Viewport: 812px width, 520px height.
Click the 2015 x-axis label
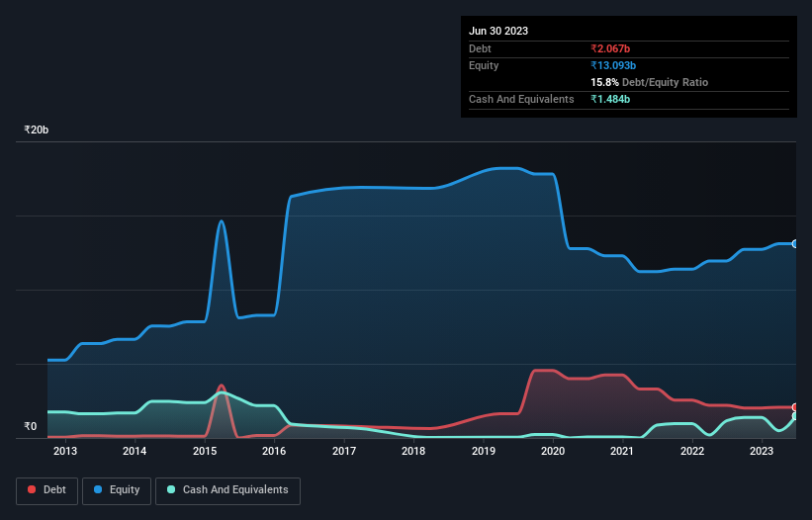point(205,451)
